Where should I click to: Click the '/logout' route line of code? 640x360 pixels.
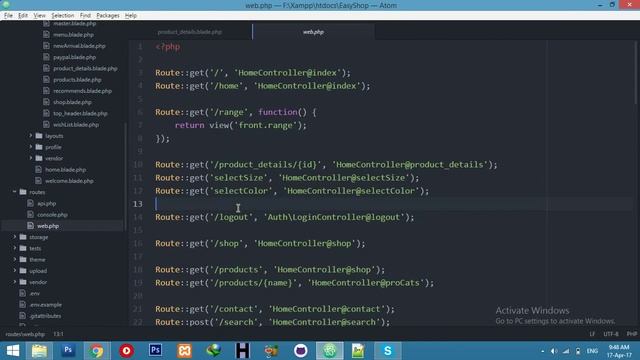click(x=284, y=217)
